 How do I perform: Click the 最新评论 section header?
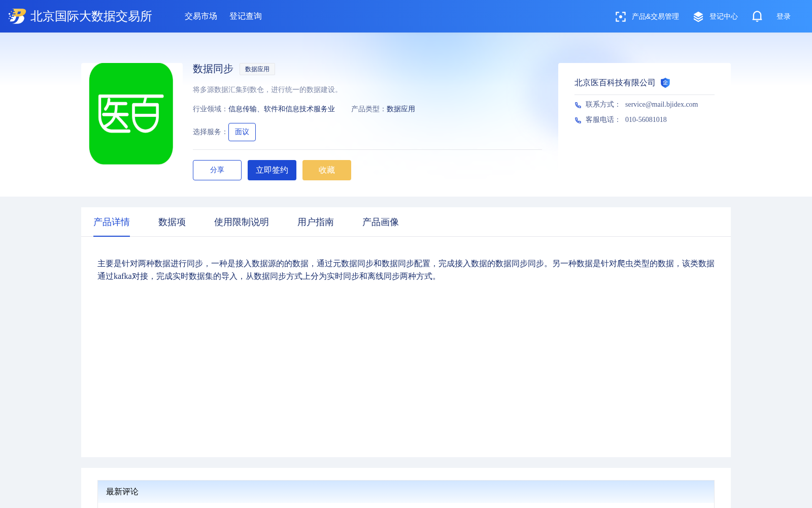(406, 492)
